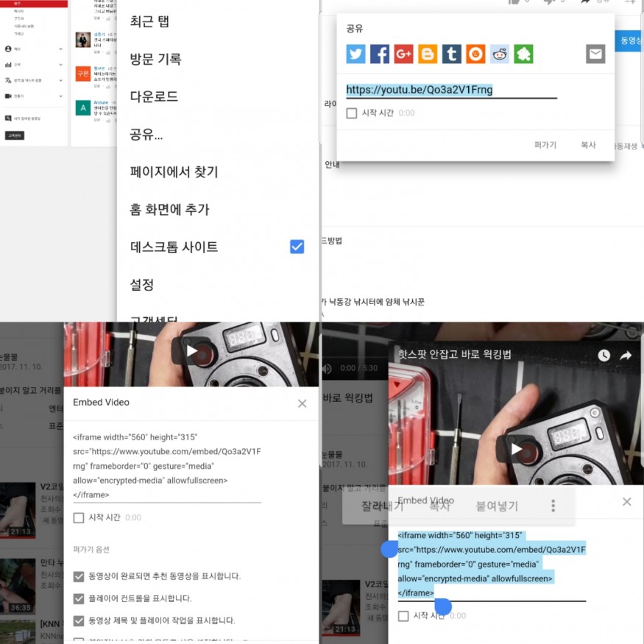The height and width of the screenshot is (644, 644).
Task: Share the video to Blogger
Action: [428, 54]
